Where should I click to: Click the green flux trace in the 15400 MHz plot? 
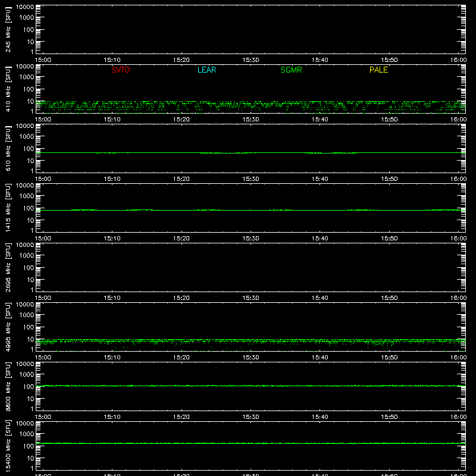[250, 443]
